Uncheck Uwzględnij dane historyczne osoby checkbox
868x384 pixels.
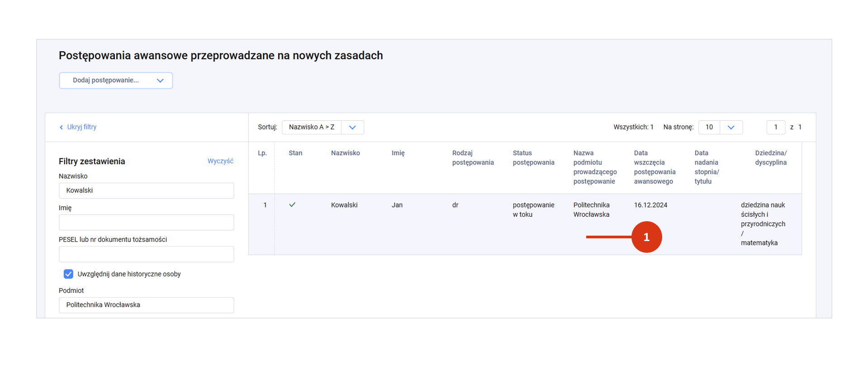click(68, 274)
